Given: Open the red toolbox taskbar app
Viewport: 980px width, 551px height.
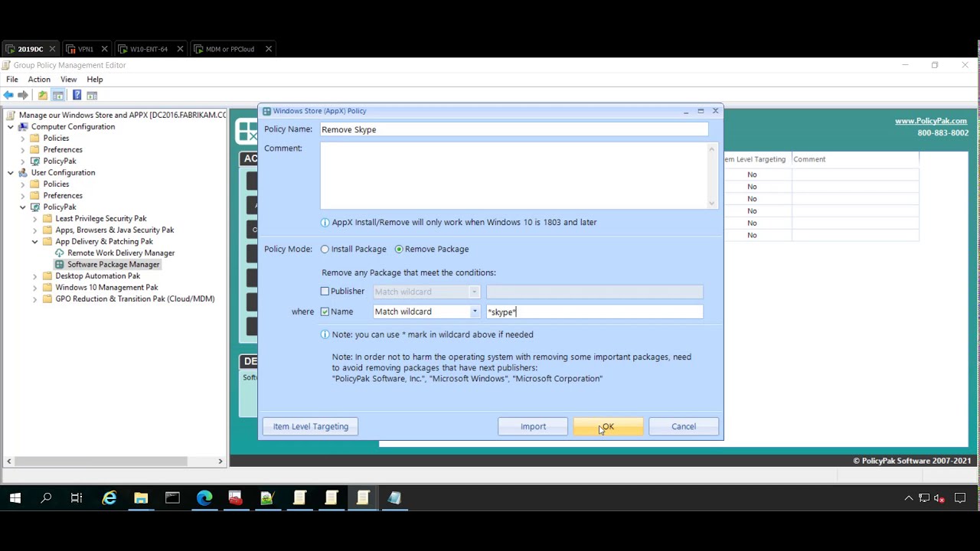Looking at the screenshot, I should click(236, 498).
